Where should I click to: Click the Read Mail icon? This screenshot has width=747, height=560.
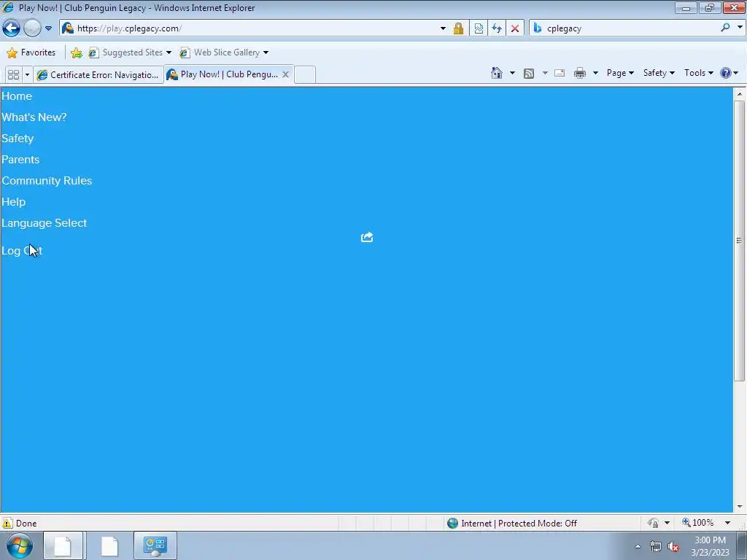[560, 73]
